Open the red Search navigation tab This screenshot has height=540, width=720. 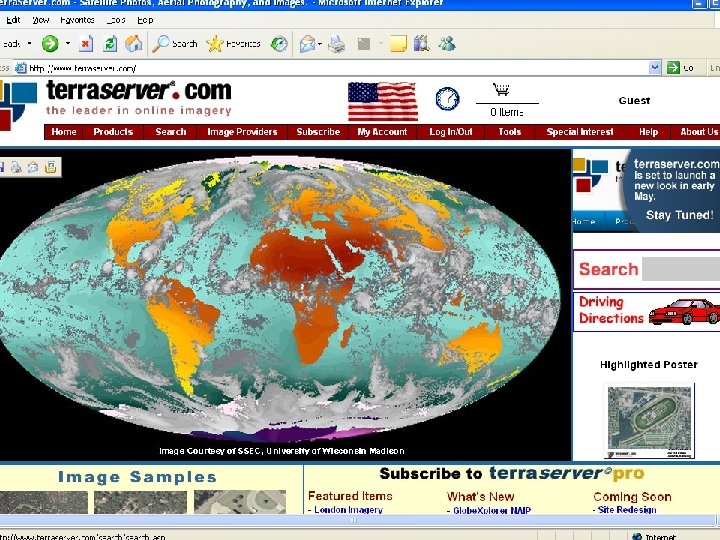[171, 132]
